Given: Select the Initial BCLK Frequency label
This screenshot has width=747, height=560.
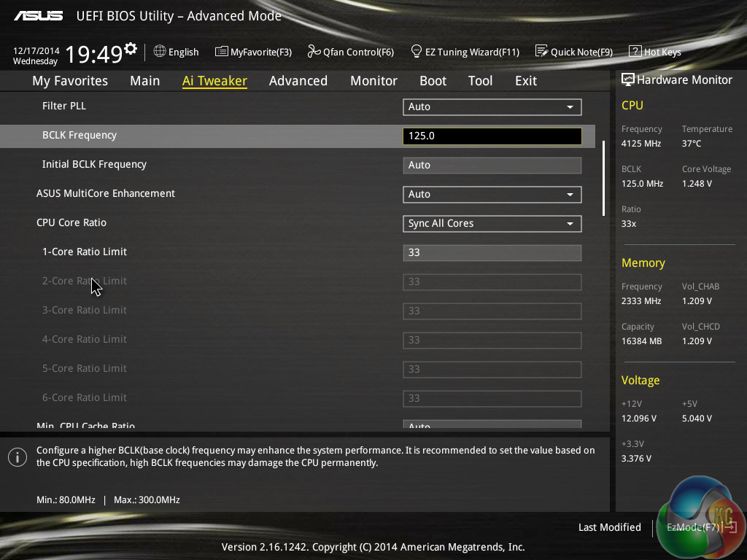Looking at the screenshot, I should (94, 164).
